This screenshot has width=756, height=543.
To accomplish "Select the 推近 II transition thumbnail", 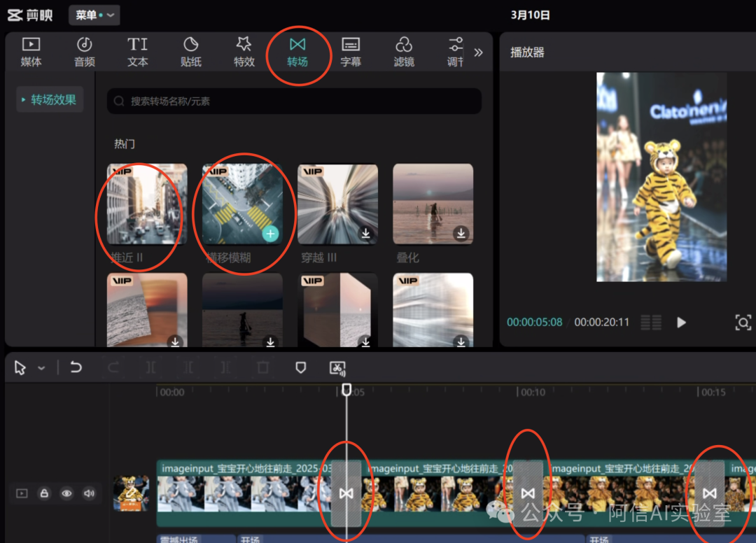I will (x=147, y=204).
